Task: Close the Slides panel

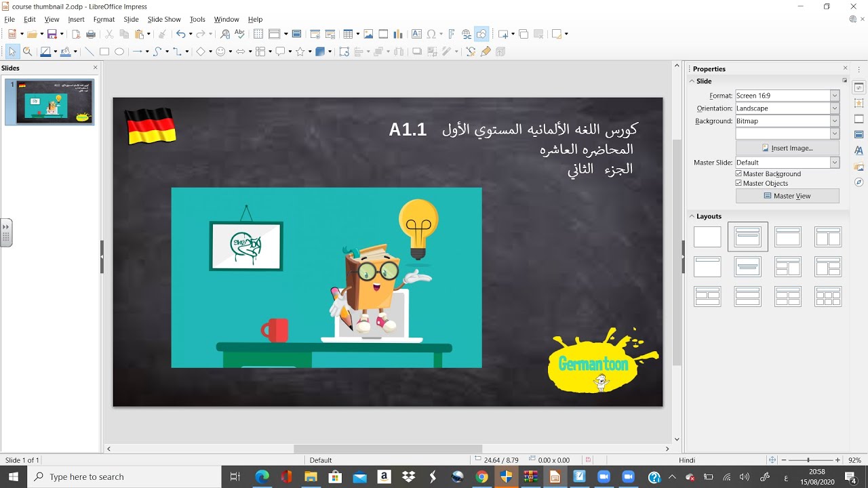Action: click(95, 68)
